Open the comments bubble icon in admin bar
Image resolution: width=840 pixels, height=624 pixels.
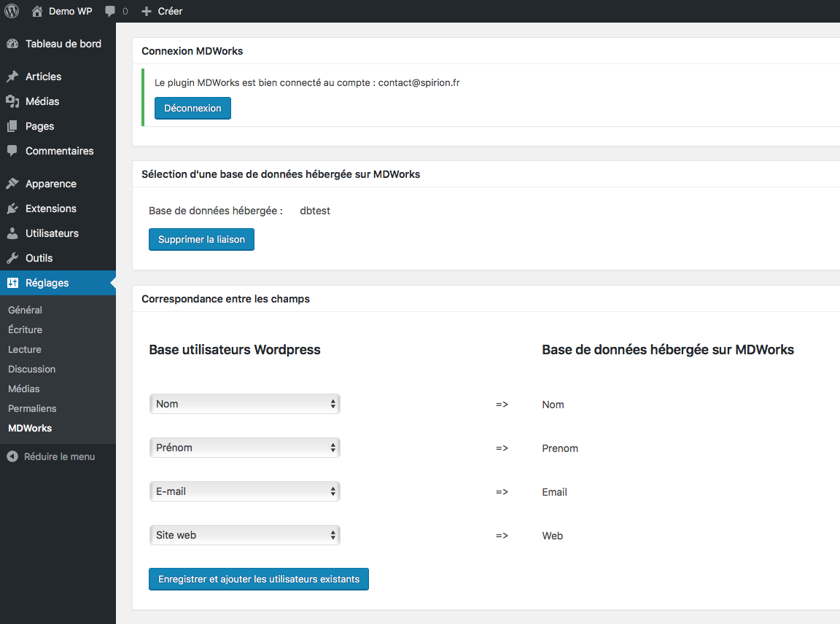[110, 11]
